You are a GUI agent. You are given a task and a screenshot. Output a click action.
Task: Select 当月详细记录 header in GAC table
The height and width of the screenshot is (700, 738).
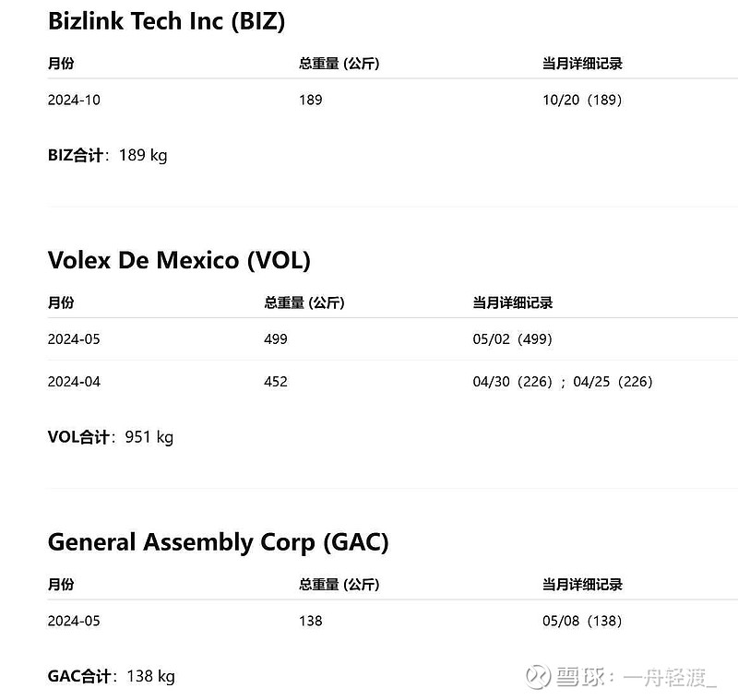point(582,585)
